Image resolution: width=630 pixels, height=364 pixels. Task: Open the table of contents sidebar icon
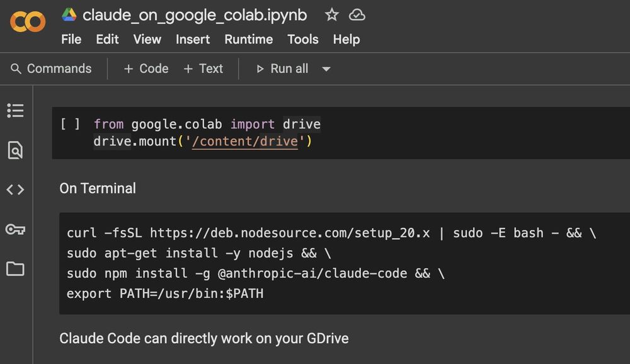click(x=15, y=110)
